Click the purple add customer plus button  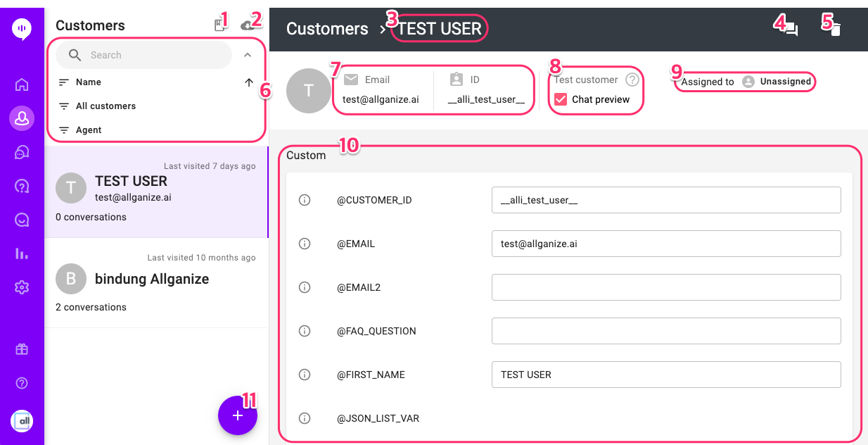[x=238, y=415]
